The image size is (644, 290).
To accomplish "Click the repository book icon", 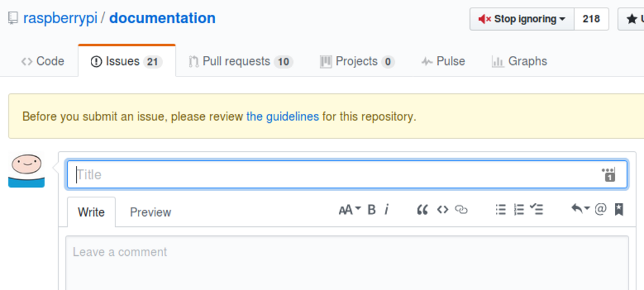I will [x=13, y=19].
